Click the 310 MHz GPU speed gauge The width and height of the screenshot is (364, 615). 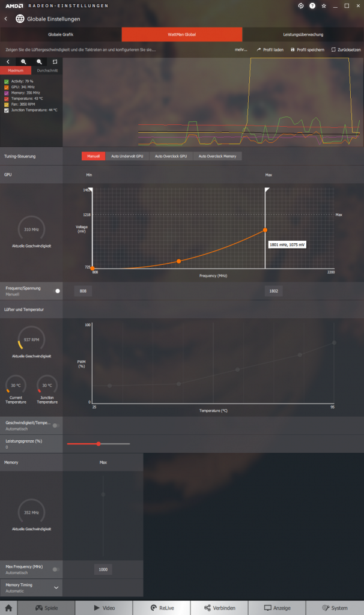(31, 229)
